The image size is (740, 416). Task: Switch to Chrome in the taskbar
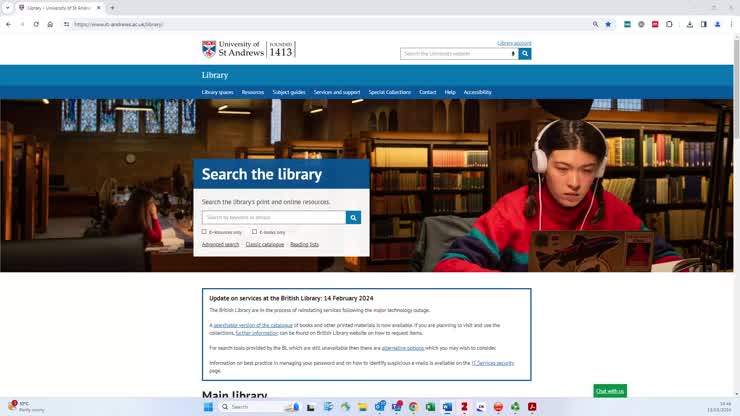point(413,407)
